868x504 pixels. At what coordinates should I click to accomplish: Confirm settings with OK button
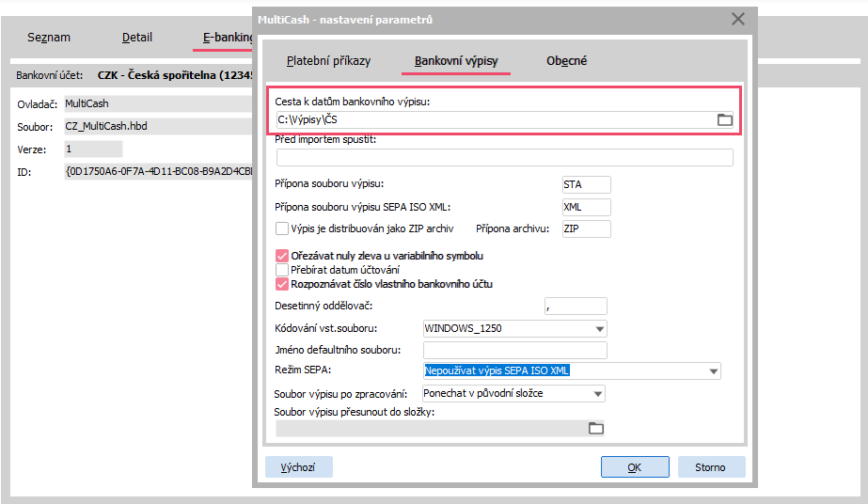[x=635, y=467]
